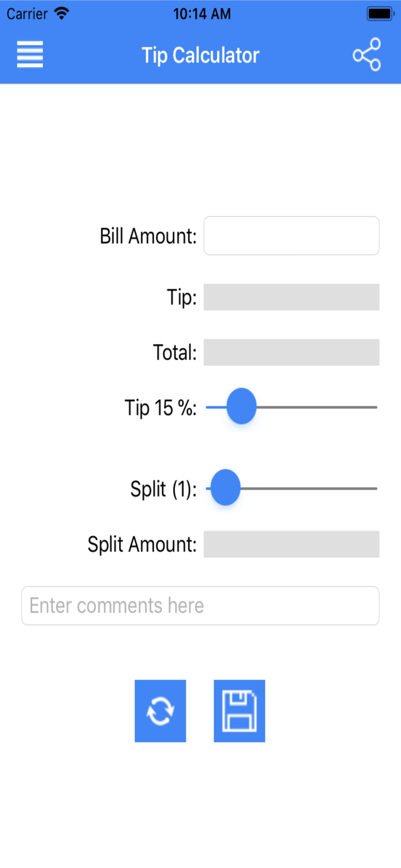
Task: Tap the share icon in the top bar
Action: (366, 53)
